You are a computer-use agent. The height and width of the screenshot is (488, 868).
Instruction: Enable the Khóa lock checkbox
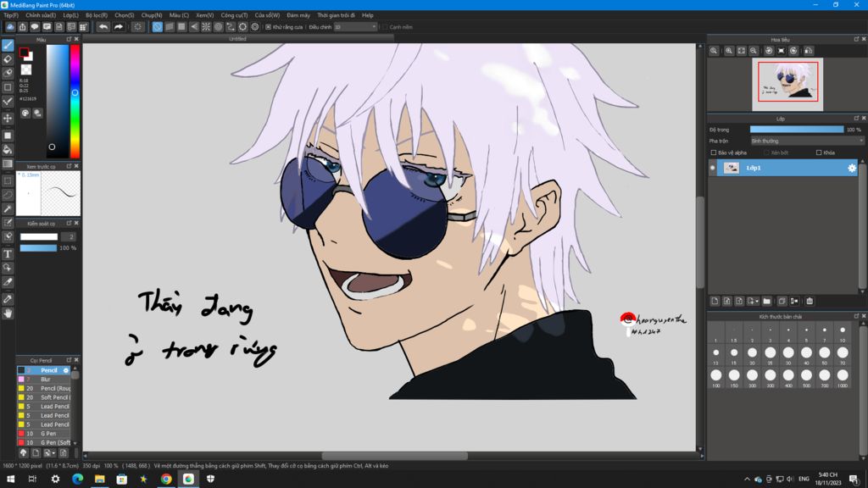819,152
